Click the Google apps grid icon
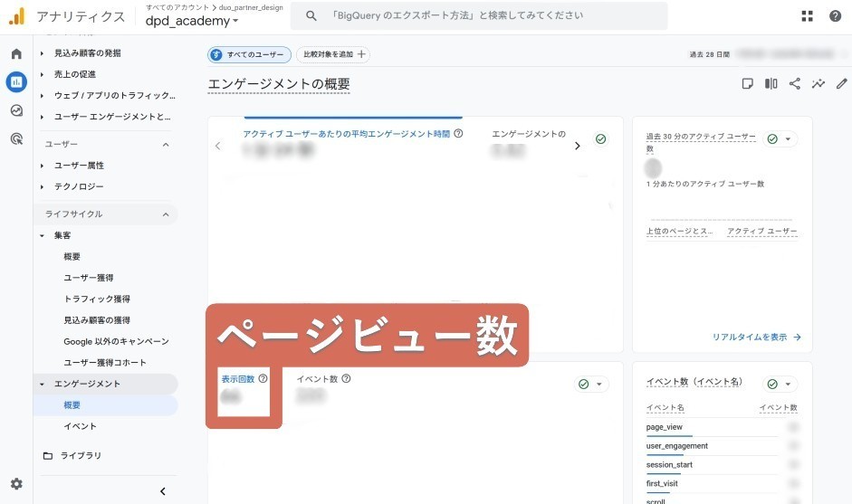The height and width of the screenshot is (504, 852). (808, 16)
